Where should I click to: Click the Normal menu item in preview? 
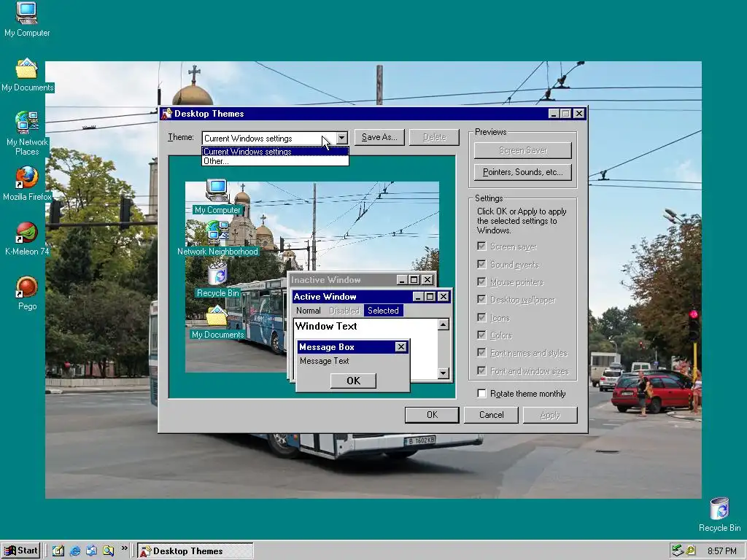pos(309,311)
